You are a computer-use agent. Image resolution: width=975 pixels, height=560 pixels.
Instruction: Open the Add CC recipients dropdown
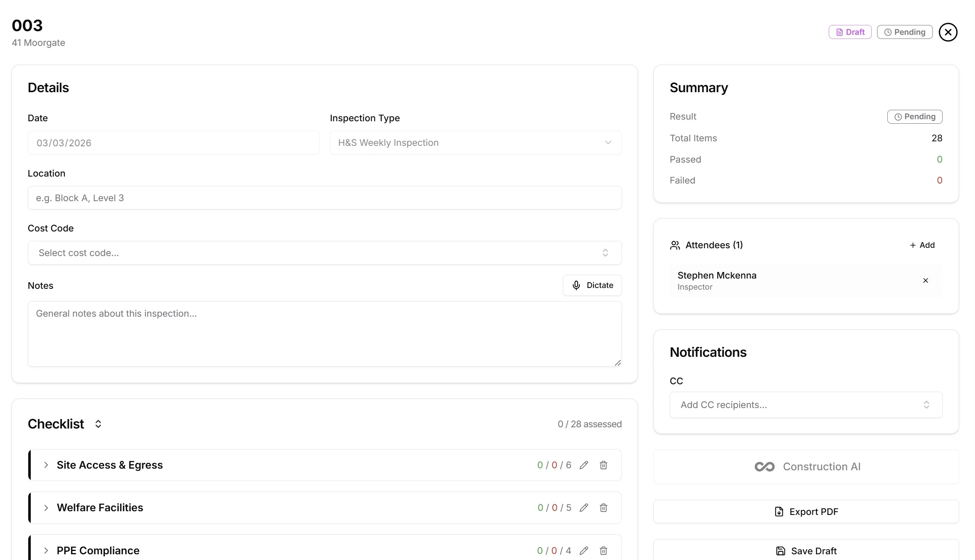click(805, 405)
